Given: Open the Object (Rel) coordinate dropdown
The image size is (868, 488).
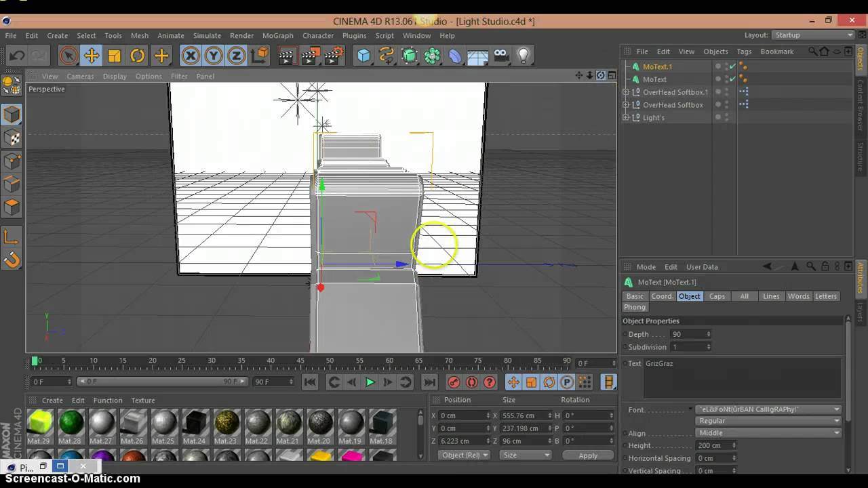Looking at the screenshot, I should [465, 455].
